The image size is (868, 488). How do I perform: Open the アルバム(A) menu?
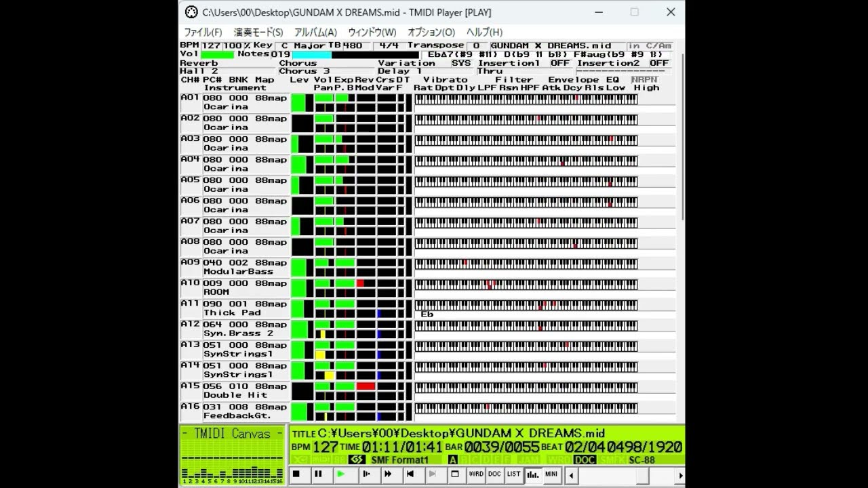315,32
